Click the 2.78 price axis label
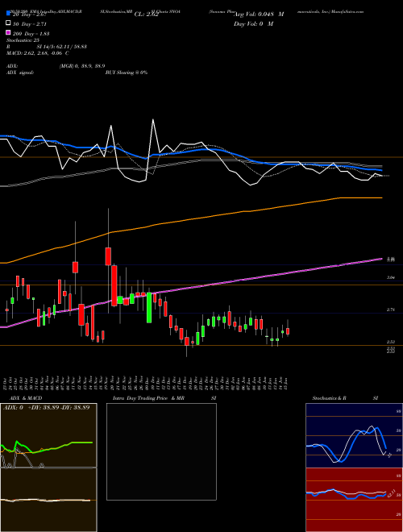 391,310
